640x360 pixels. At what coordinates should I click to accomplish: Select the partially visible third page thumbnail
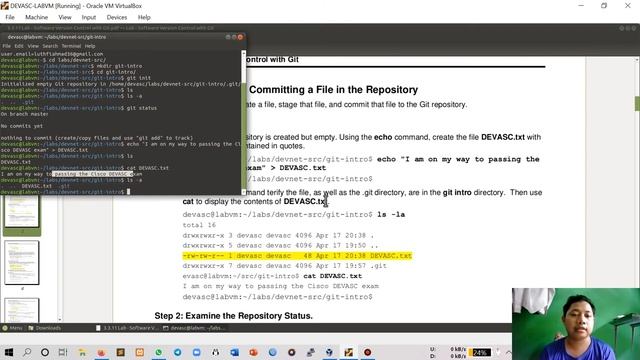click(x=22, y=310)
